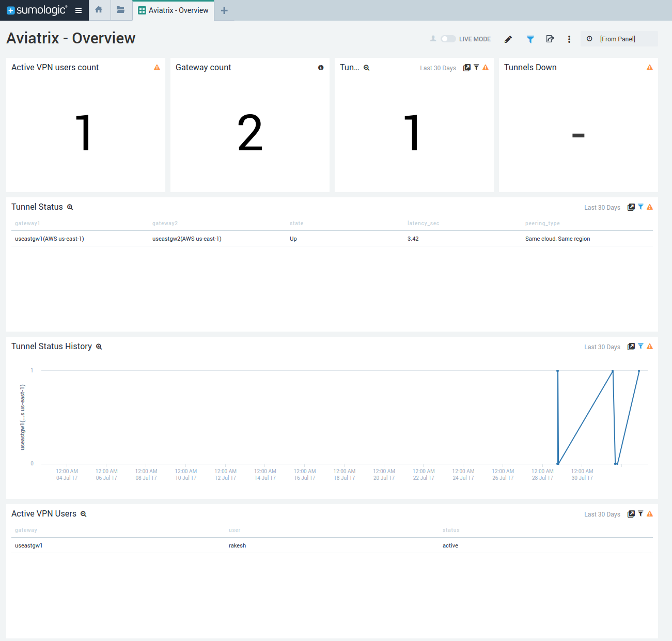Open the dashboard filter funnel icon

tap(530, 39)
